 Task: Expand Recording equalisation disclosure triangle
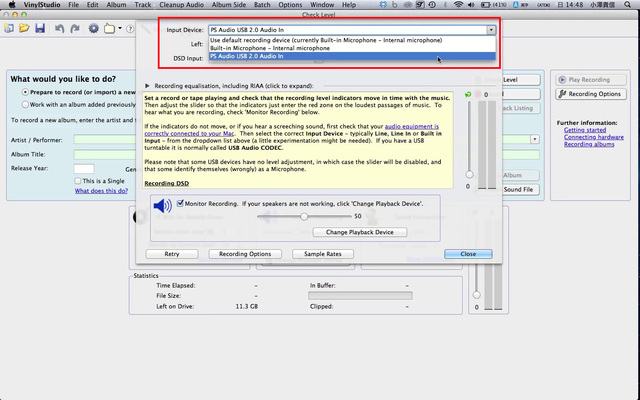147,86
